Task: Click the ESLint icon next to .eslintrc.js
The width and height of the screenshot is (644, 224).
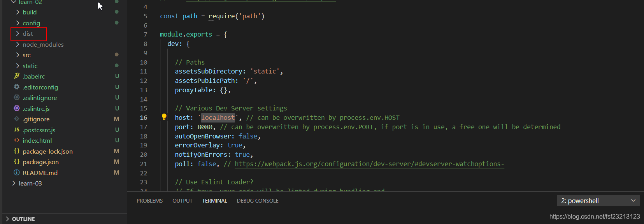Action: coord(17,108)
